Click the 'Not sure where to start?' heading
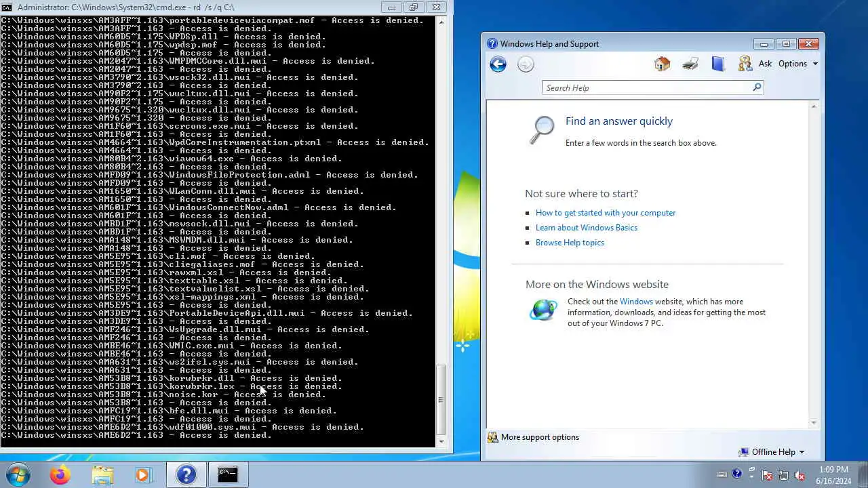 click(x=581, y=194)
